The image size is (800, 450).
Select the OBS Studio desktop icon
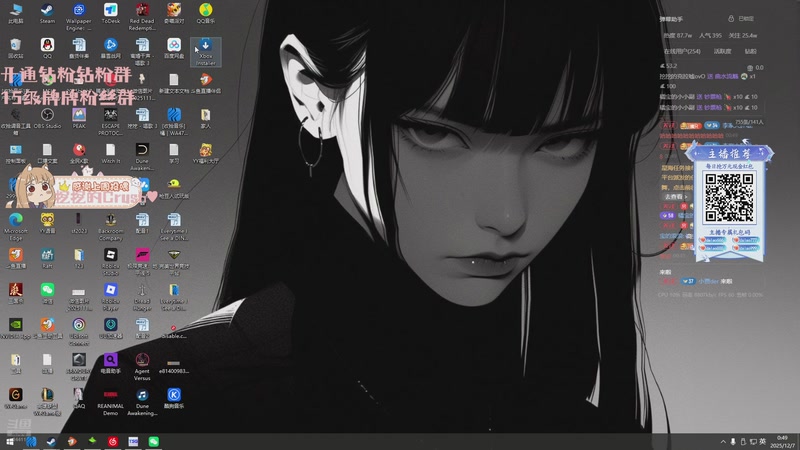[47, 118]
